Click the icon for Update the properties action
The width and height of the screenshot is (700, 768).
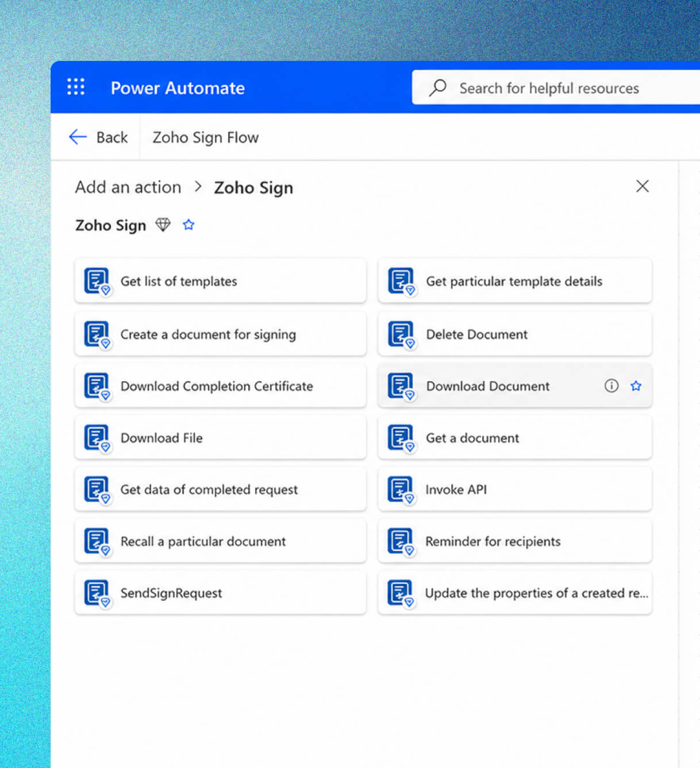[x=401, y=593]
